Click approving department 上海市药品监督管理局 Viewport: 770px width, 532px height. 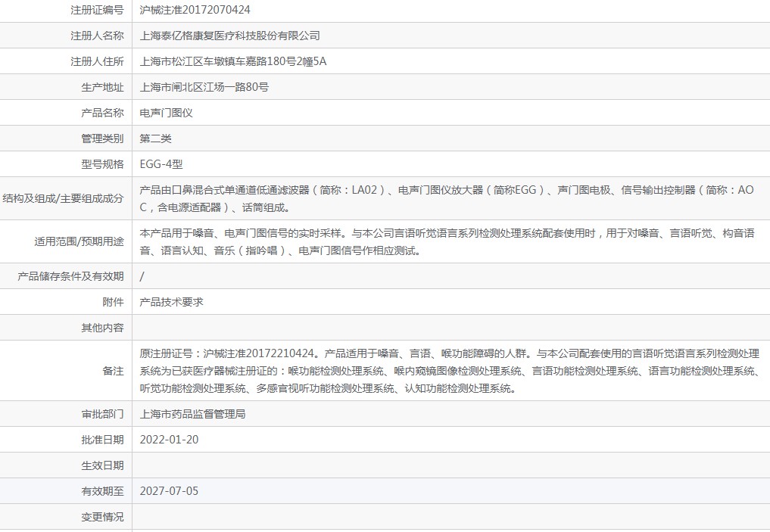192,414
